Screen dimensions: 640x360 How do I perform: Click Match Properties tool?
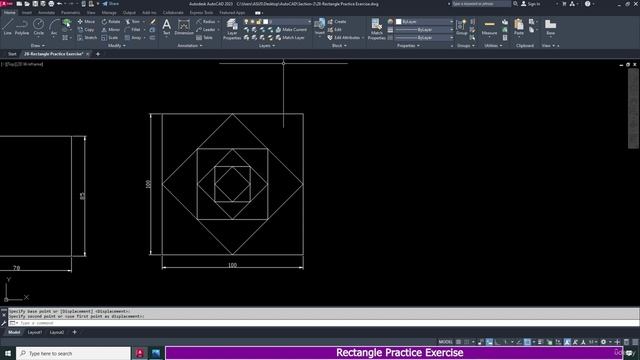point(376,29)
